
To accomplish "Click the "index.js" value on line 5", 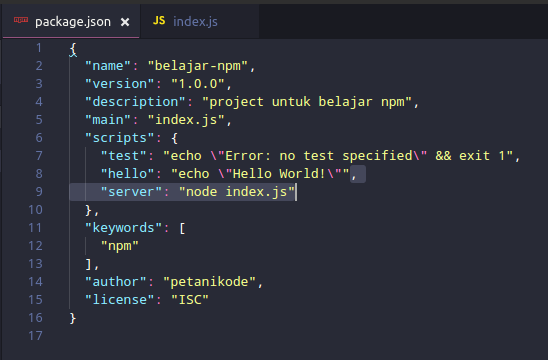I will coord(186,120).
